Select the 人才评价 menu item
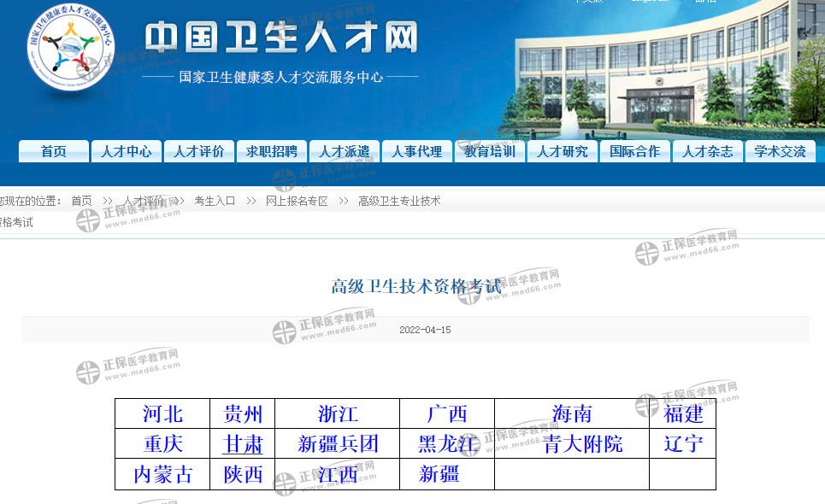The width and height of the screenshot is (825, 504). (x=199, y=151)
